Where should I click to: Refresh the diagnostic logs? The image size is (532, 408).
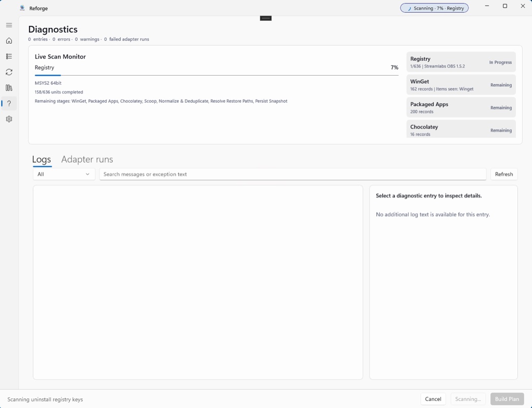504,174
